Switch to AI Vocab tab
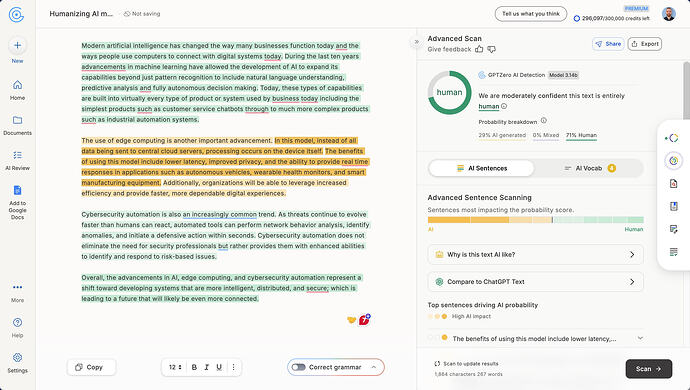 coord(590,168)
